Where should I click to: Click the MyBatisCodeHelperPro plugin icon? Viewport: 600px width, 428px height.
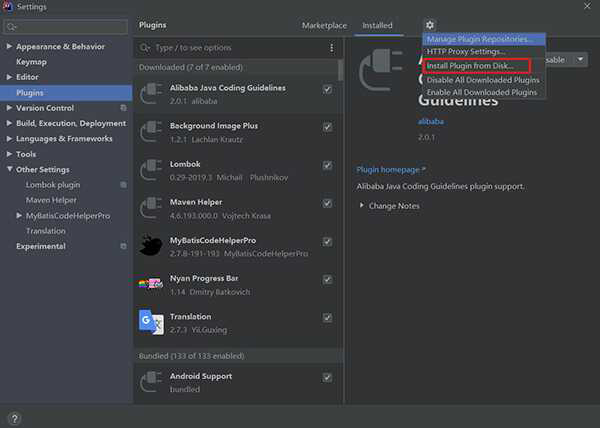[151, 245]
